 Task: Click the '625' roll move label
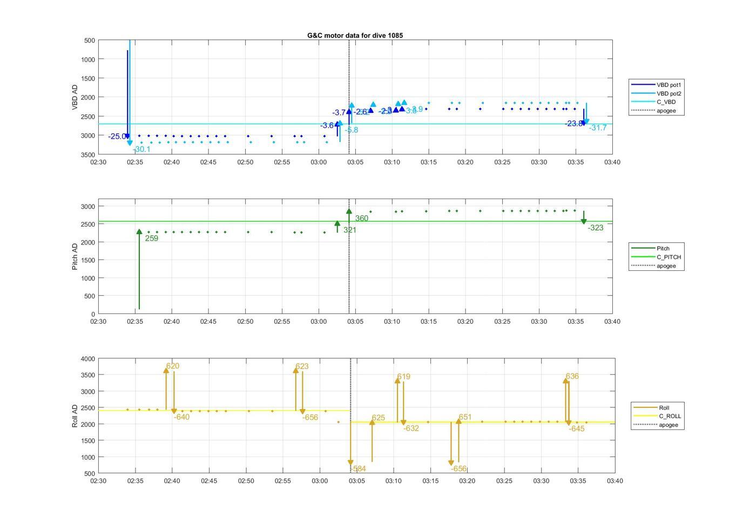(379, 418)
